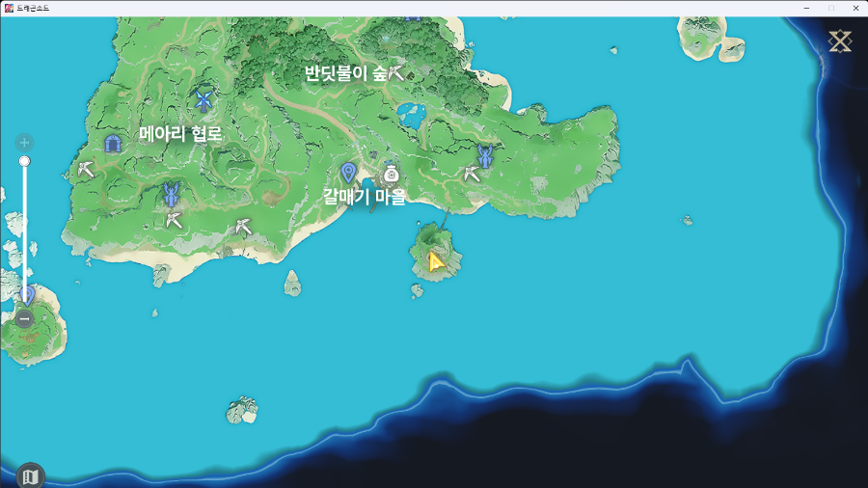Open the map toggle button at bottom-left
This screenshot has width=868, height=488.
click(30, 475)
